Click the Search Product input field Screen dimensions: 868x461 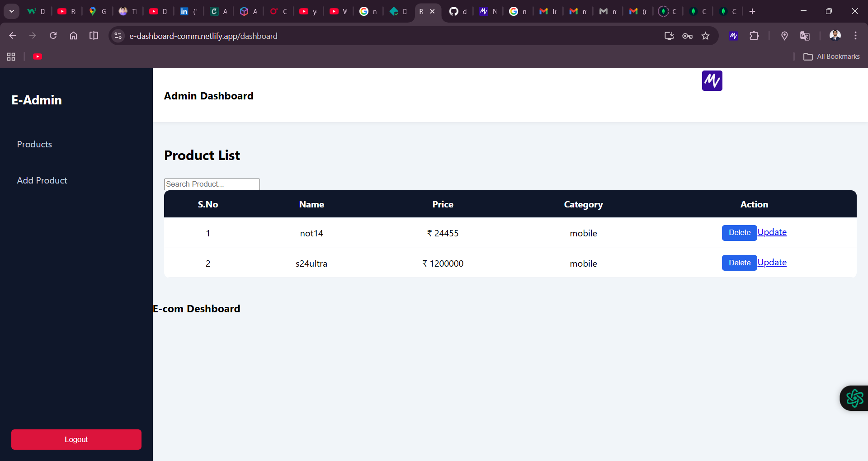pos(212,184)
